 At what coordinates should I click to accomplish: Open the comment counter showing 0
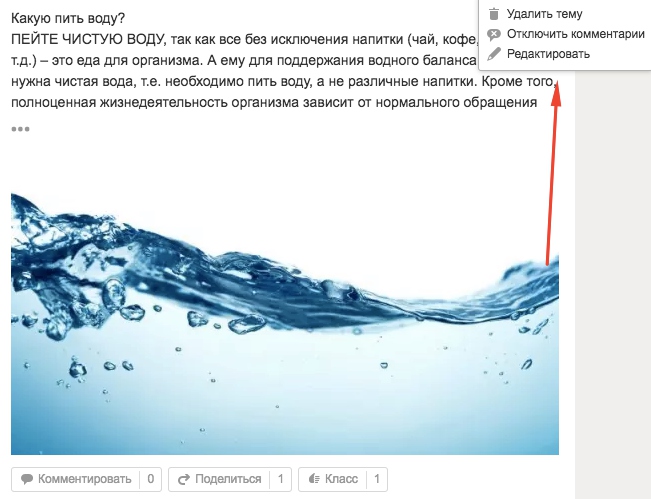[151, 479]
